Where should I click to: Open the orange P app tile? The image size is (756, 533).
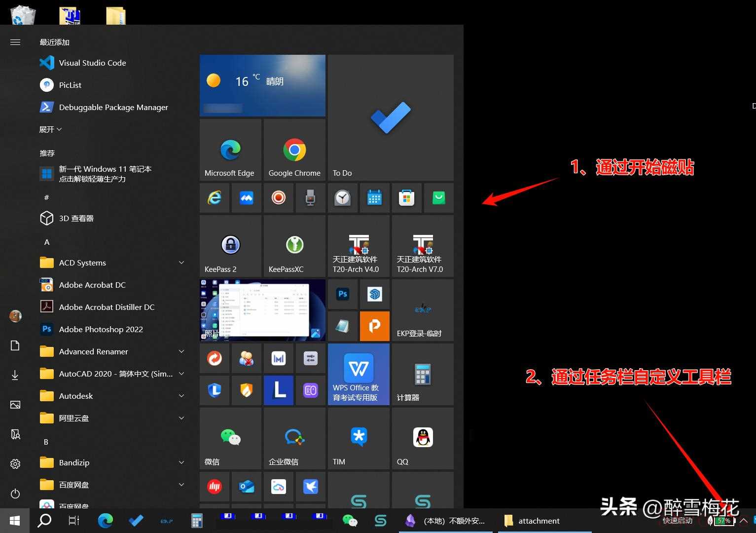375,326
